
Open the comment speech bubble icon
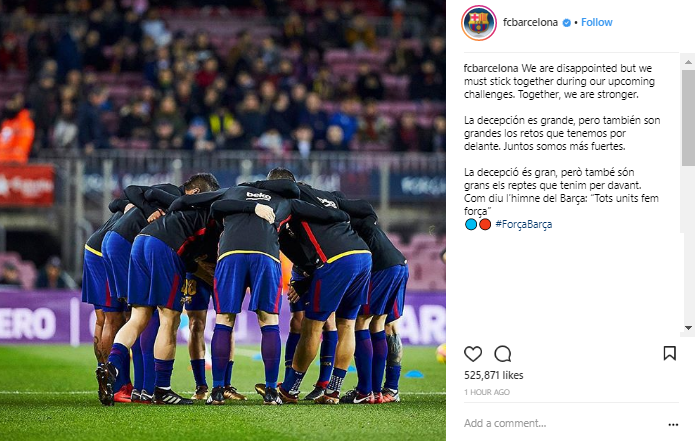click(503, 354)
